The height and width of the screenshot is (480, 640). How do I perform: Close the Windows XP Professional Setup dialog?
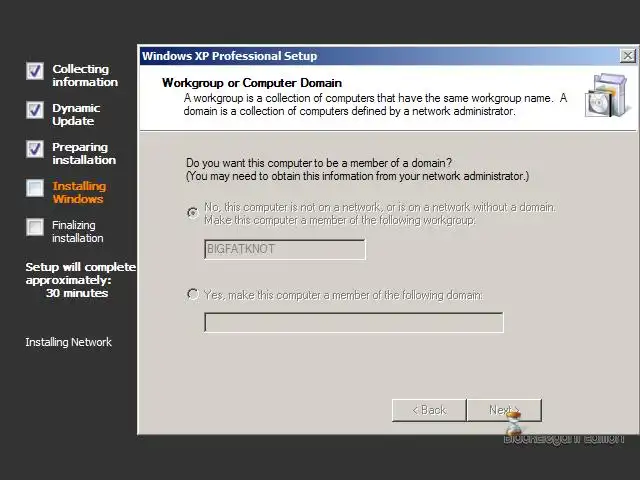[x=628, y=56]
